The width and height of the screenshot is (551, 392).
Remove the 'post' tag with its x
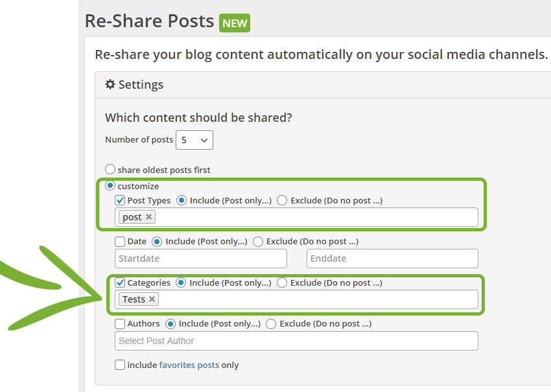click(148, 216)
